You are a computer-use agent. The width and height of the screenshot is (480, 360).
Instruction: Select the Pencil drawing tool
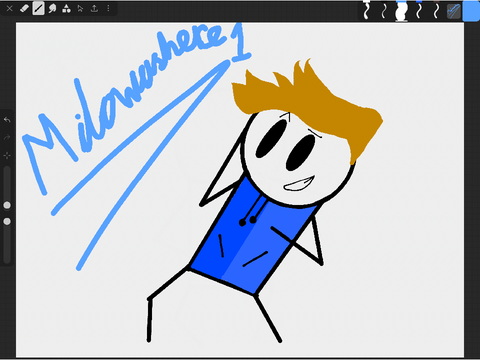click(38, 9)
